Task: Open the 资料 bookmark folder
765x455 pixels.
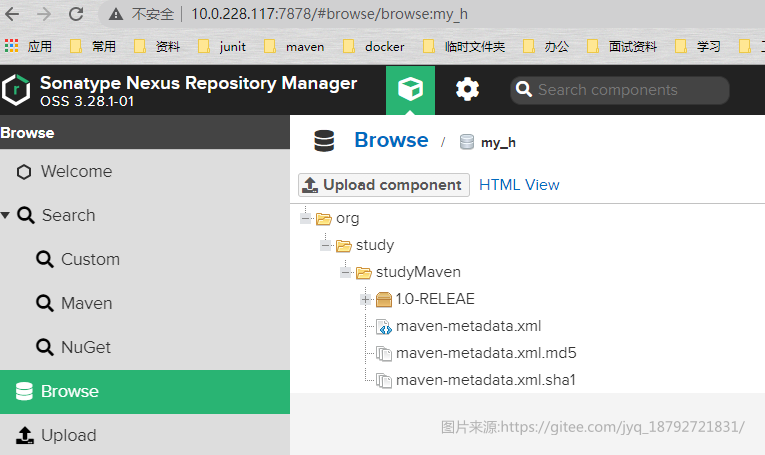Action: 157,46
